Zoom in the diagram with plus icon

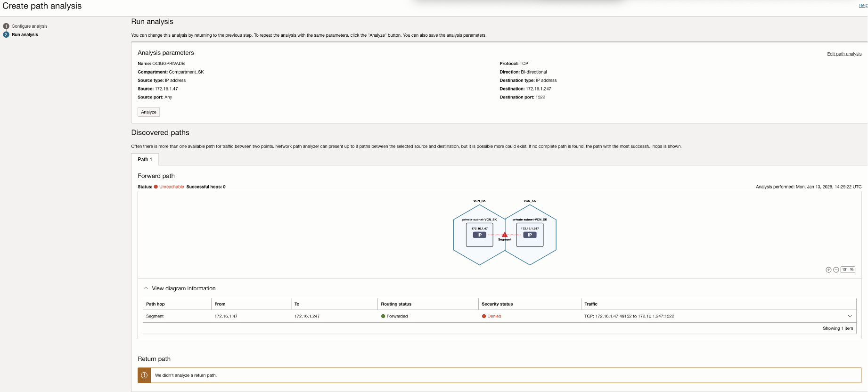click(828, 270)
